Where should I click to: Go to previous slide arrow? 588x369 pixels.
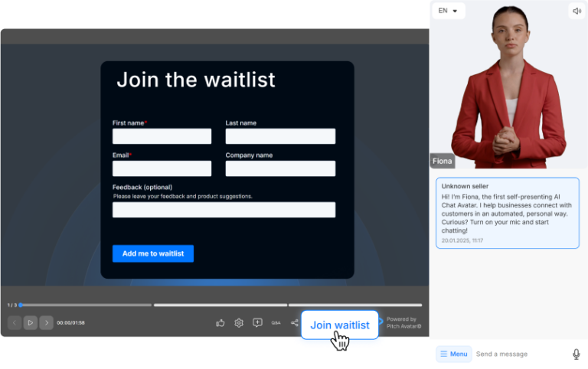(15, 322)
